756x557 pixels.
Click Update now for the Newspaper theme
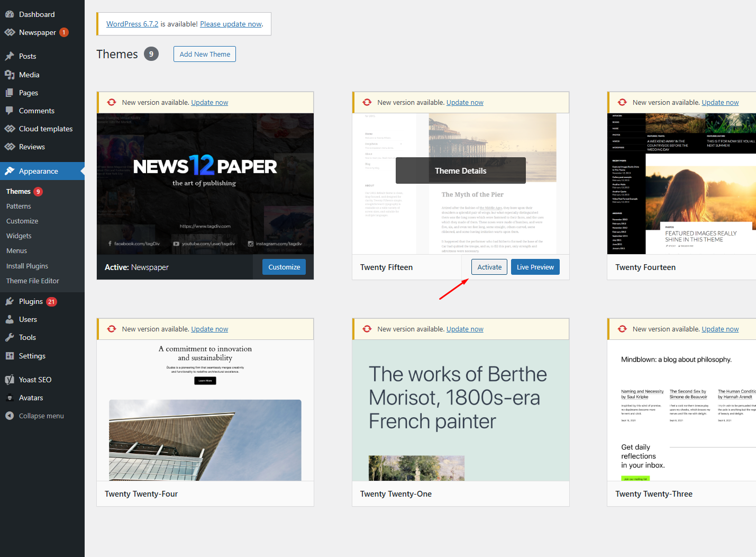[x=210, y=102]
